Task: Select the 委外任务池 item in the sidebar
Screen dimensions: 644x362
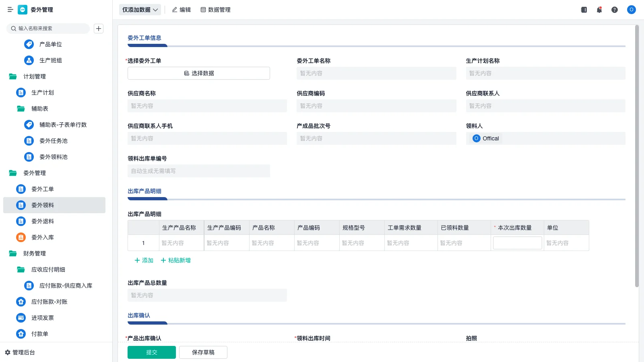Action: [x=54, y=141]
